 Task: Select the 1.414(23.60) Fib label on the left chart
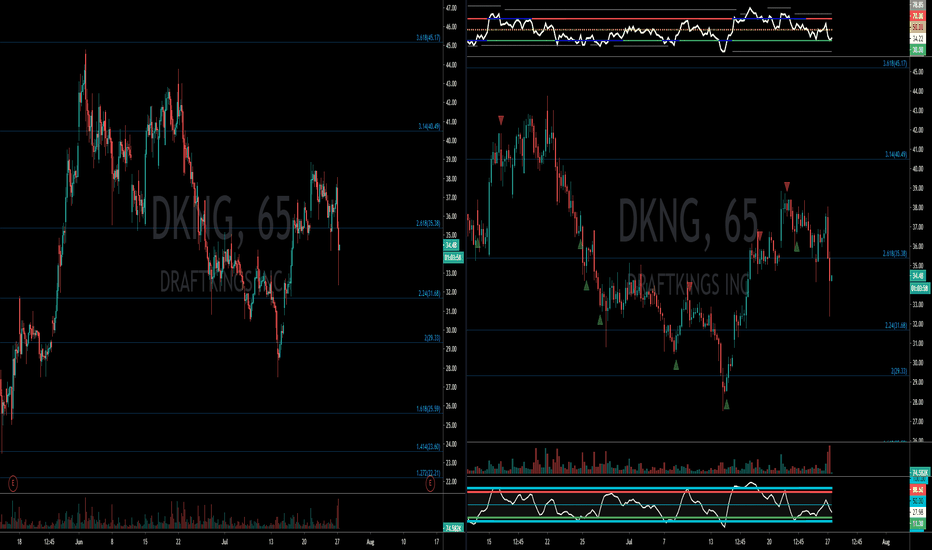click(x=428, y=447)
